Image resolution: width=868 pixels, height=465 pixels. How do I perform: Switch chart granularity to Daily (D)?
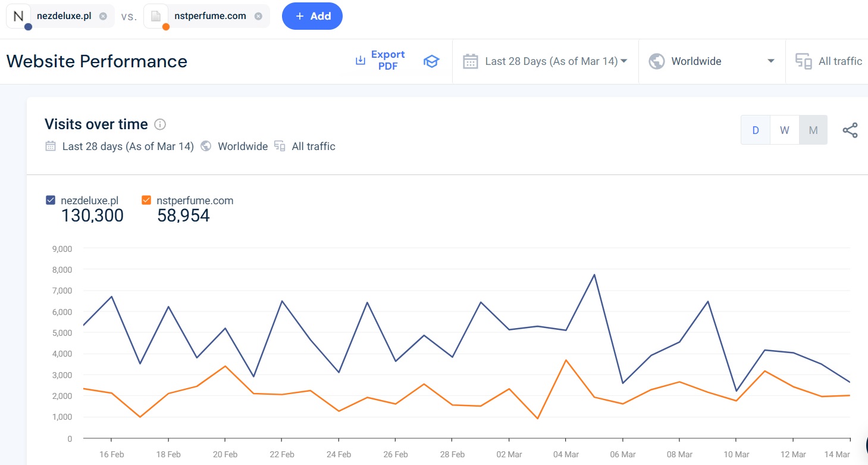click(x=756, y=130)
